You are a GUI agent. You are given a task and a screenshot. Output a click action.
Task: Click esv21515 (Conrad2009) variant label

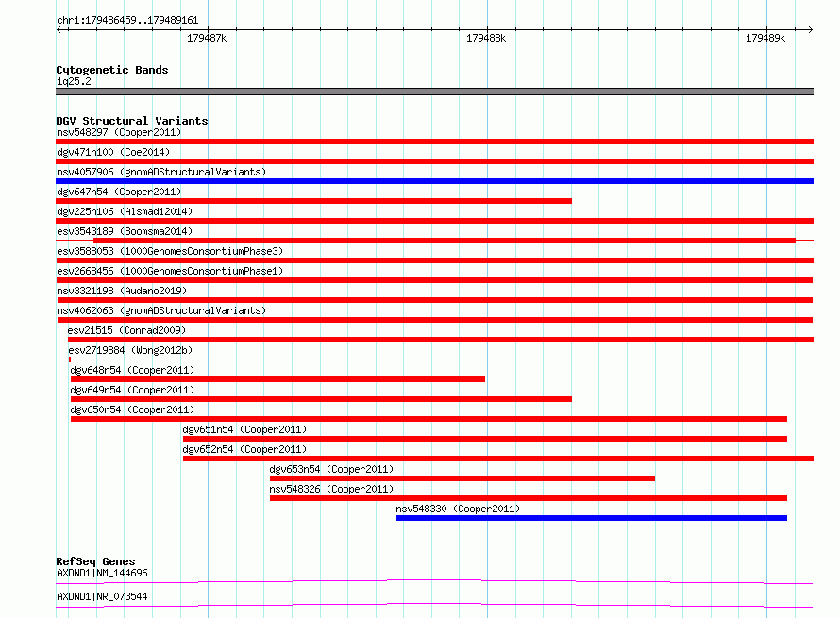click(126, 330)
